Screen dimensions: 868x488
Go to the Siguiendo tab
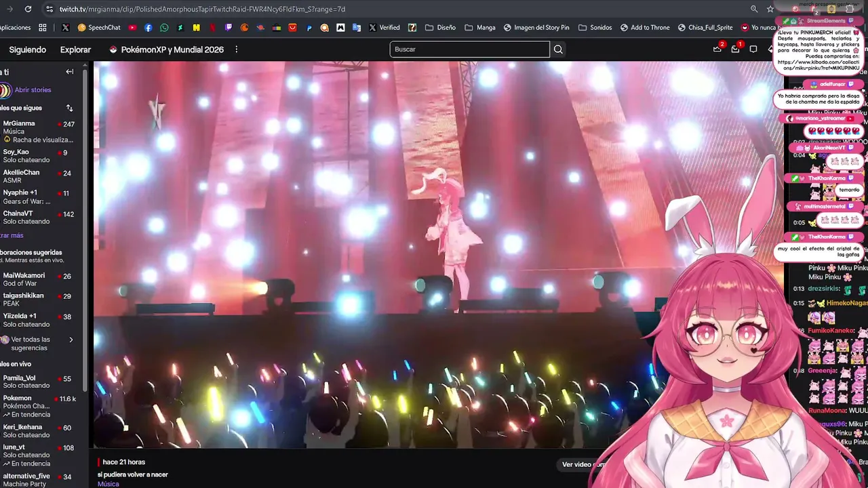click(28, 49)
